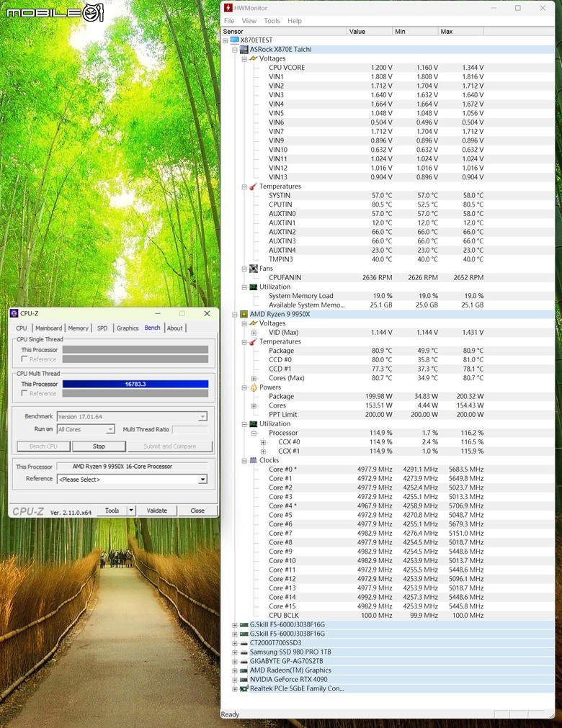
Task: Click the HWMonitor lightning app icon
Action: (x=228, y=8)
